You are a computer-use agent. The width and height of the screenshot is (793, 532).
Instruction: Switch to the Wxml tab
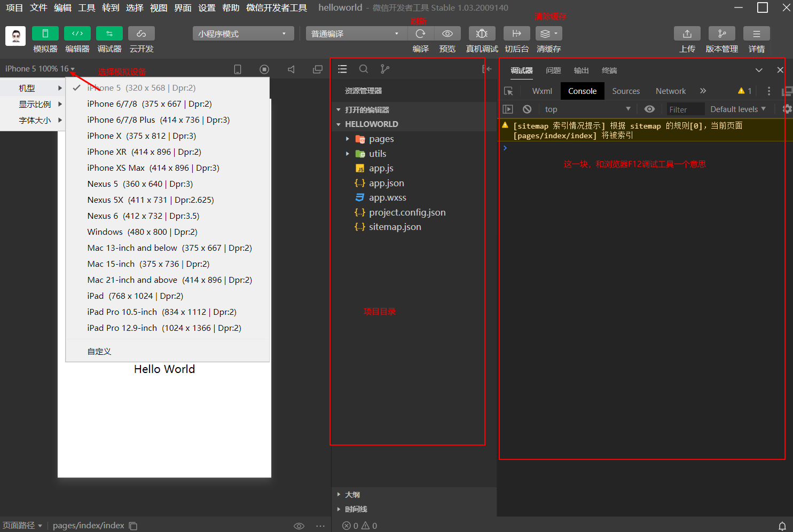[542, 91]
